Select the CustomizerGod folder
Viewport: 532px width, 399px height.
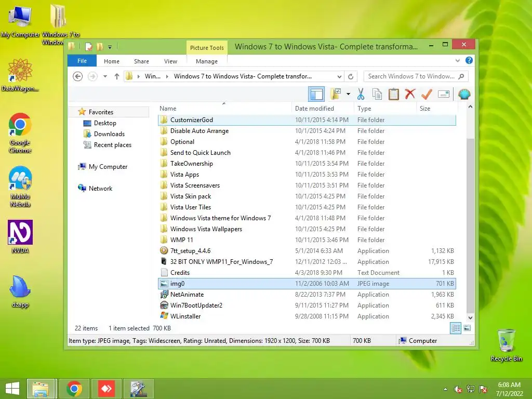point(307,120)
